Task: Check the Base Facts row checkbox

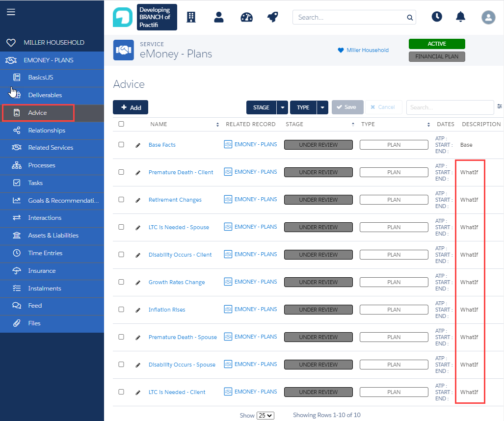Action: 121,144
